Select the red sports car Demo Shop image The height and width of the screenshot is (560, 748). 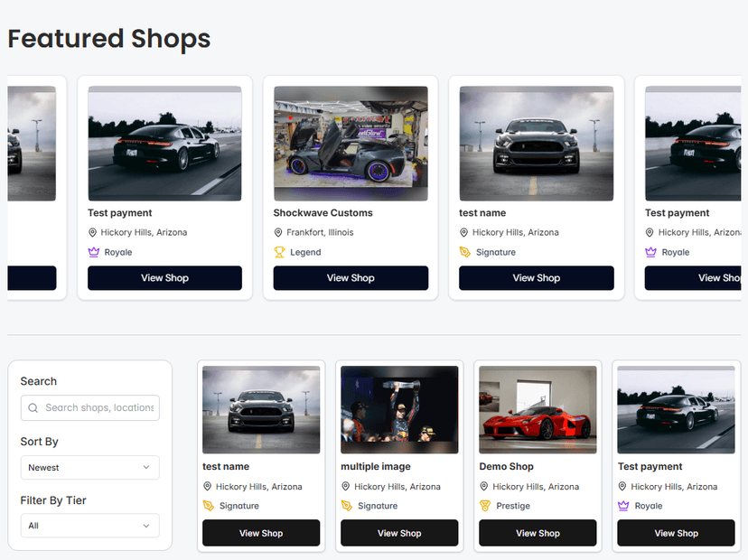click(x=538, y=409)
